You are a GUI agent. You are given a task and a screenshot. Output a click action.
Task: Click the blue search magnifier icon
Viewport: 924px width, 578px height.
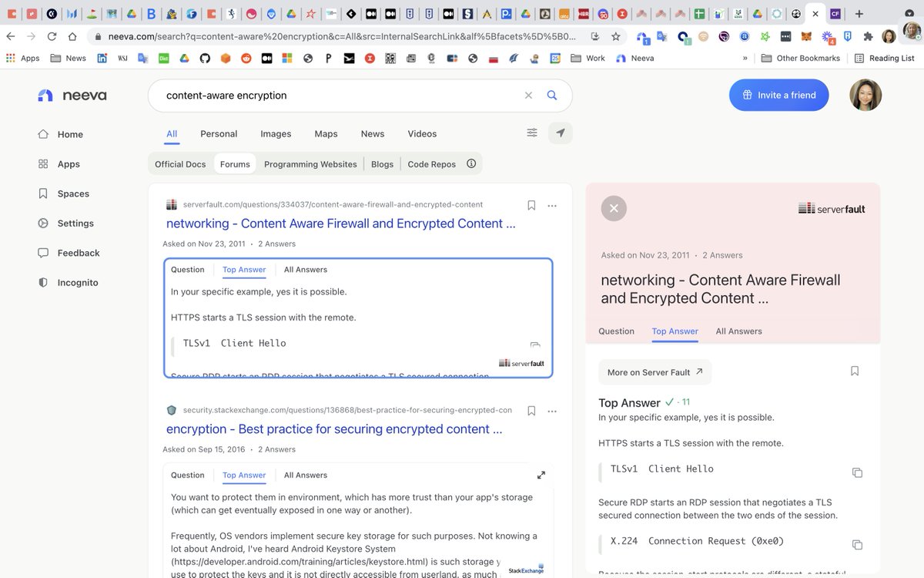click(552, 96)
